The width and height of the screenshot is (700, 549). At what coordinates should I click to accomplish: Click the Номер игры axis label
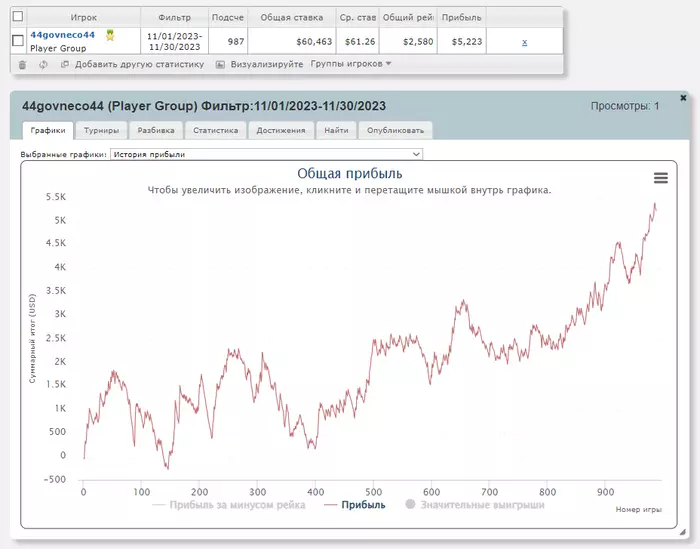(638, 509)
